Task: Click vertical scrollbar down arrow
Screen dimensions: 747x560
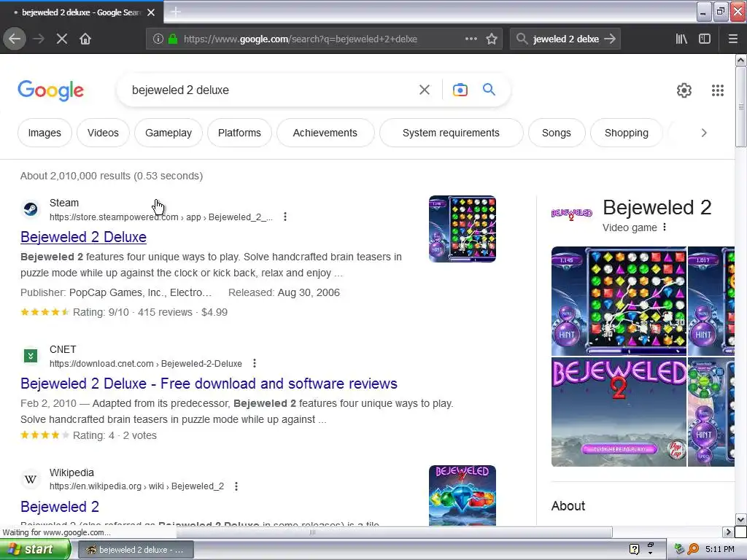Action: click(x=741, y=519)
